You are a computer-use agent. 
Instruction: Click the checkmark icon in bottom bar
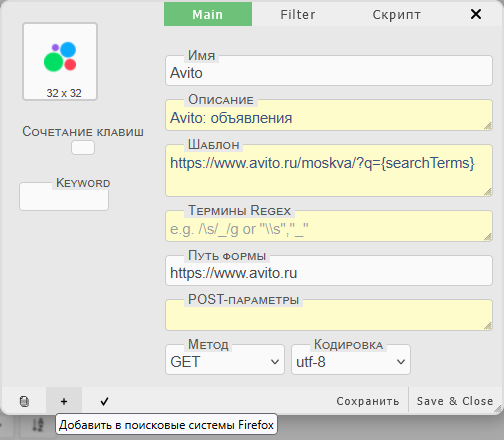click(x=104, y=401)
